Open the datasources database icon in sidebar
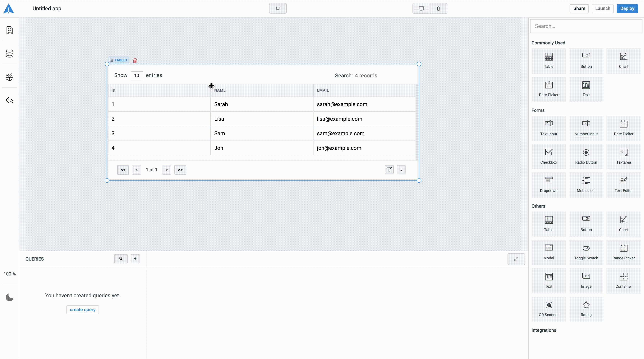 click(x=10, y=53)
